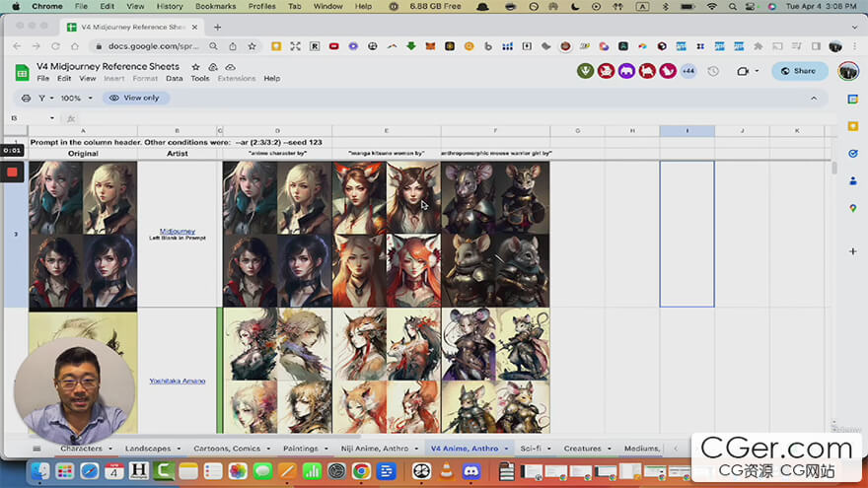Image resolution: width=868 pixels, height=488 pixels.
Task: Open the View menu in Sheets
Action: [88, 79]
